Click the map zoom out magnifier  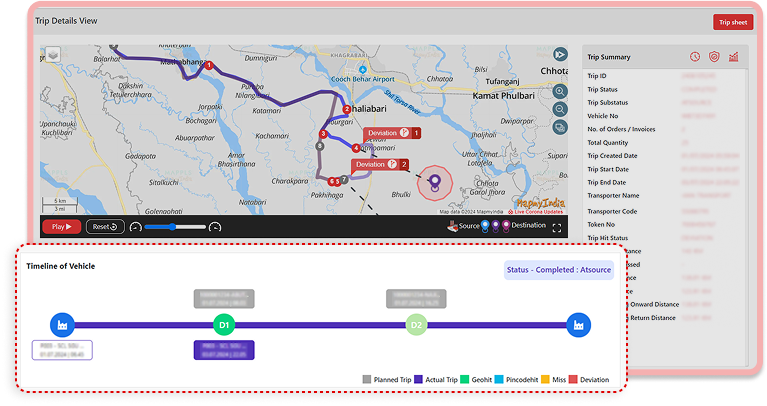(561, 109)
